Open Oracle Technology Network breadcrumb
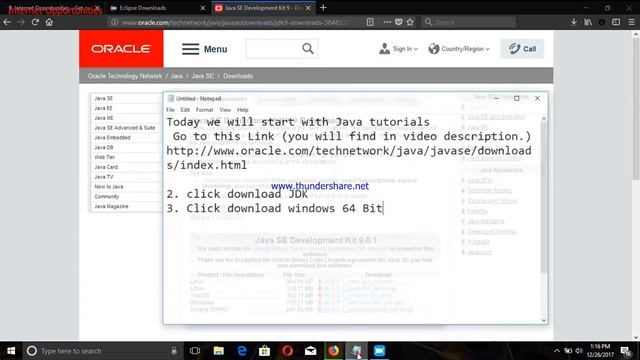The height and width of the screenshot is (360, 640). [125, 76]
